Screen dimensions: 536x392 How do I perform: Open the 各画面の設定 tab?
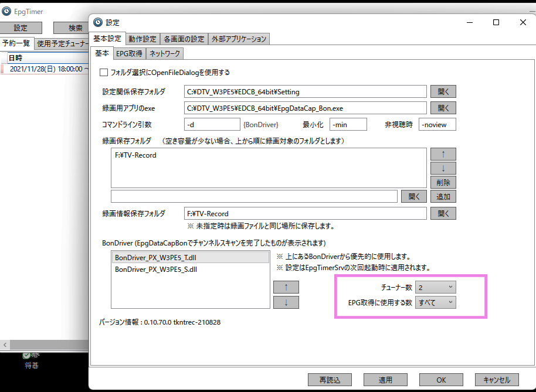pos(184,39)
